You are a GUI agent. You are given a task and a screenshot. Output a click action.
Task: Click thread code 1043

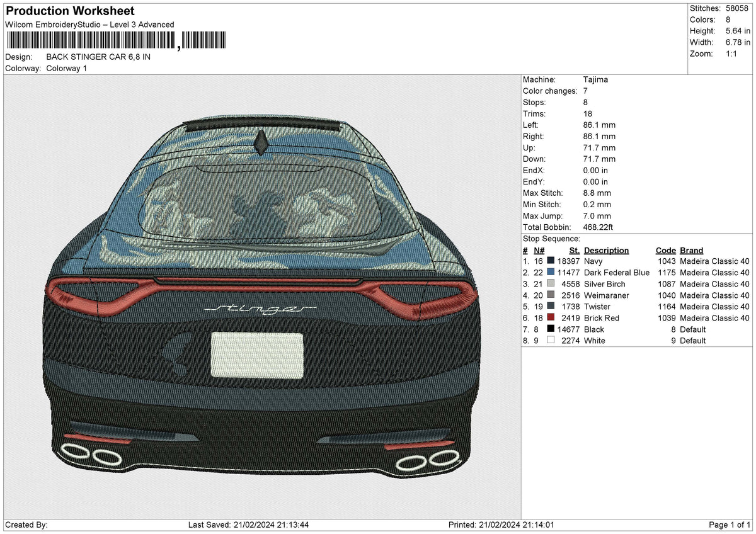tap(667, 261)
